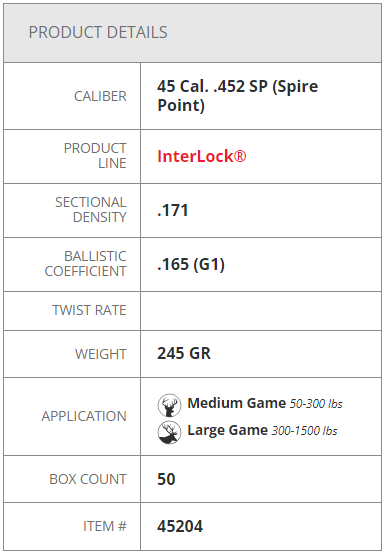The width and height of the screenshot is (385, 554).
Task: Click the weight value 245 GR
Action: (184, 353)
